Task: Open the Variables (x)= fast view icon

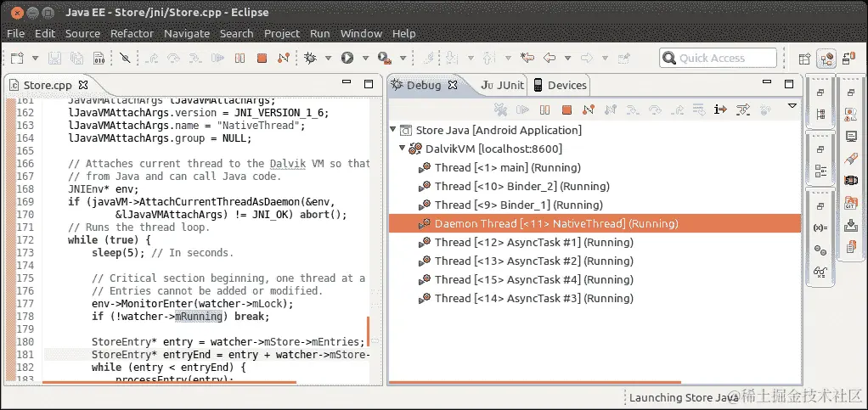Action: click(x=820, y=228)
